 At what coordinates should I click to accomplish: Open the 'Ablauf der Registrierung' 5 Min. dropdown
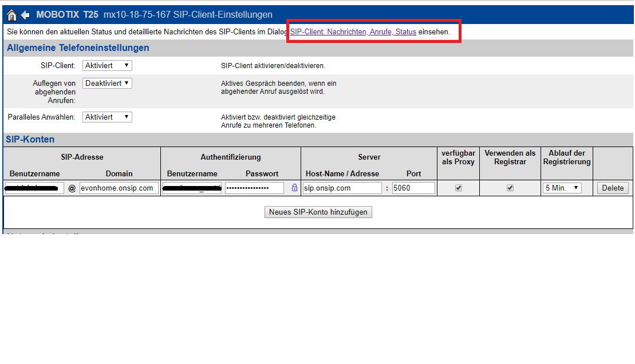[562, 188]
